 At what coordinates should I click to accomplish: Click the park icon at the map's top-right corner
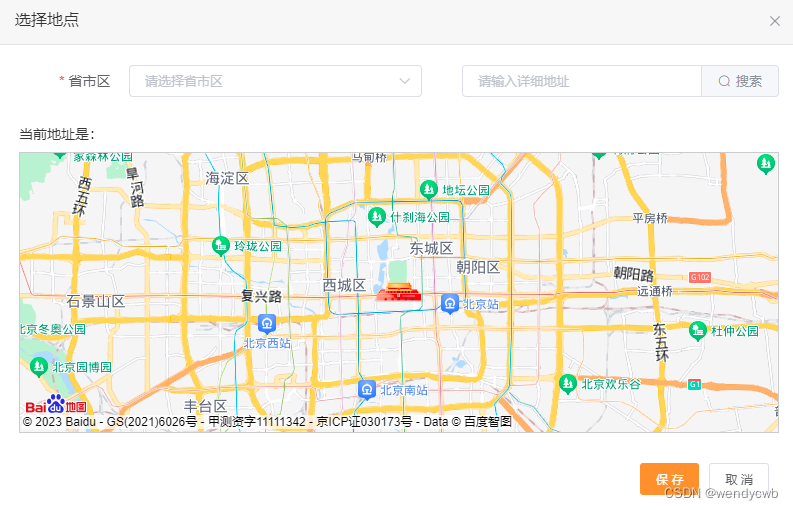(x=766, y=164)
